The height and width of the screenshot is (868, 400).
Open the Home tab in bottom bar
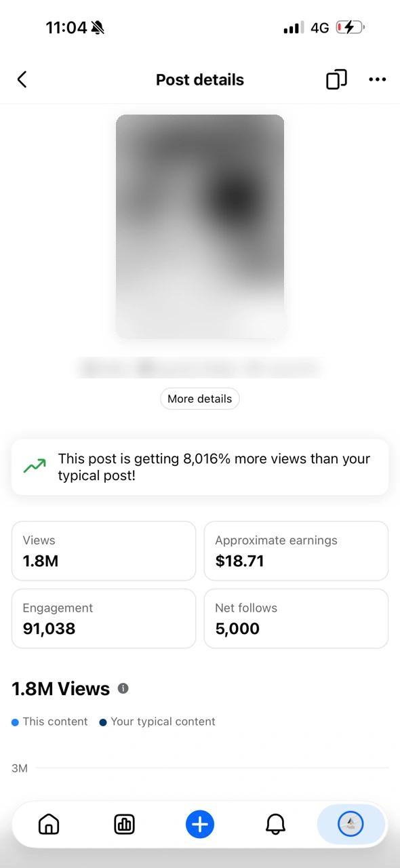click(49, 824)
